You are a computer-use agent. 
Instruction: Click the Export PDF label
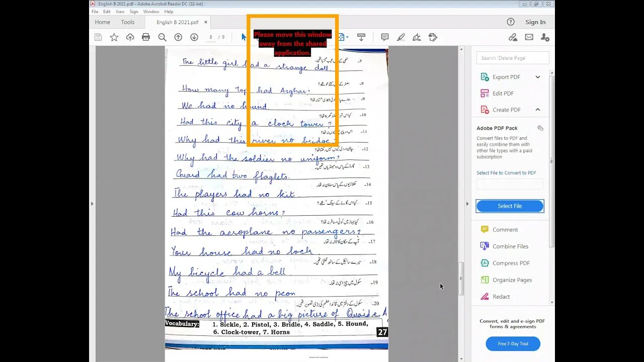pyautogui.click(x=506, y=77)
